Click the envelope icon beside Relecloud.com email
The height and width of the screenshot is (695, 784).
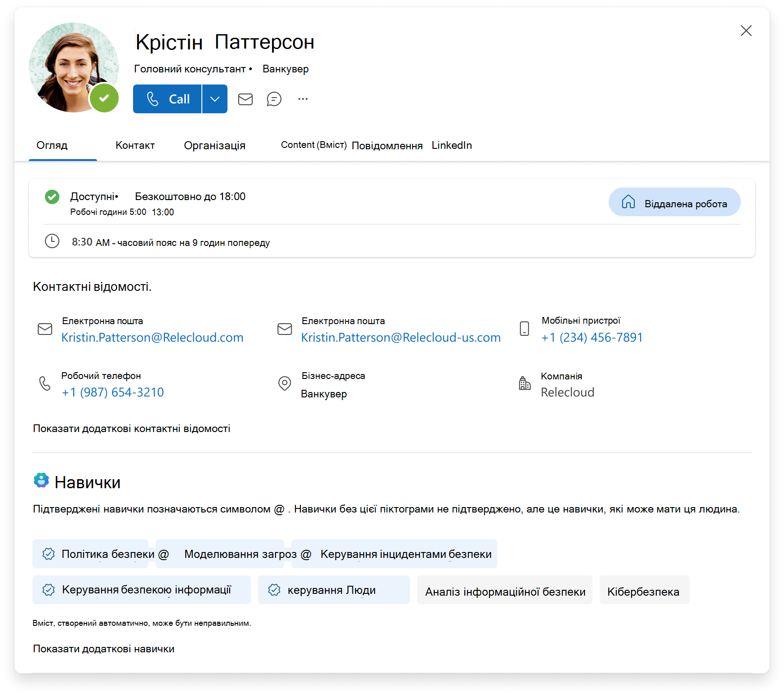point(45,329)
